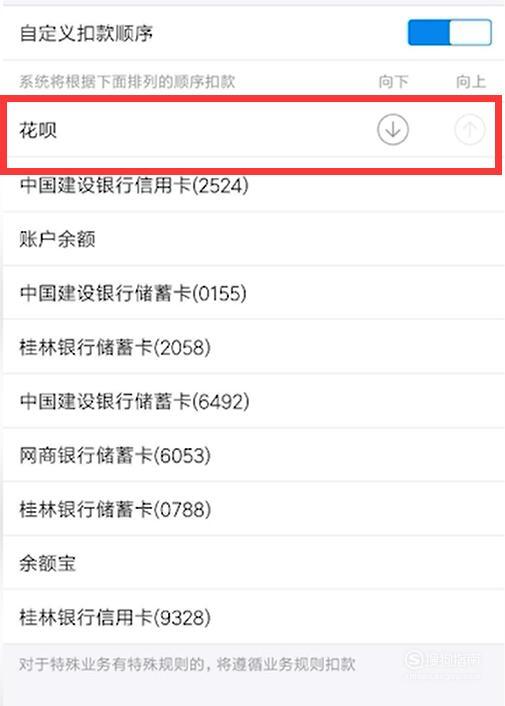Select 桂林银行信用卡(9328)
Image resolution: width=505 pixels, height=706 pixels.
[252, 617]
